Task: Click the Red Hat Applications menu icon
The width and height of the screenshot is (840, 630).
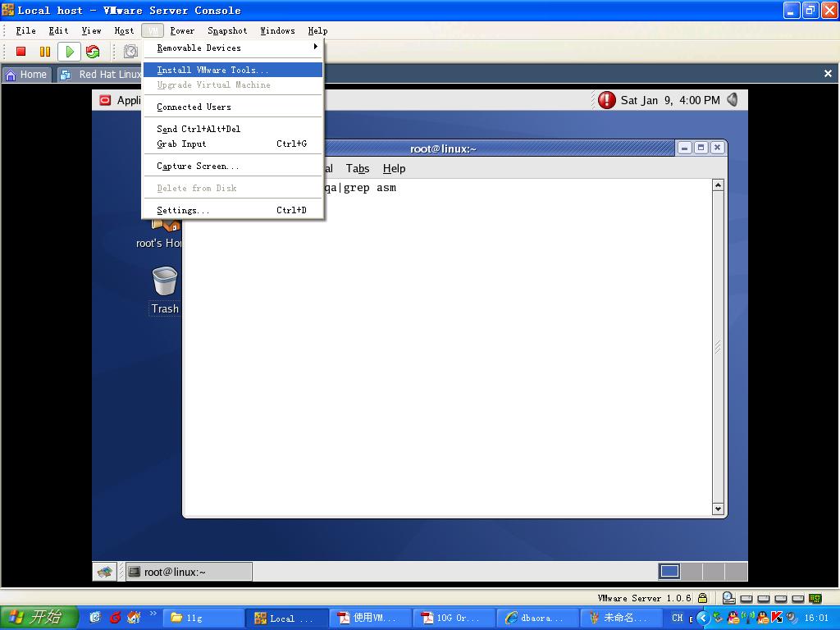Action: (105, 100)
